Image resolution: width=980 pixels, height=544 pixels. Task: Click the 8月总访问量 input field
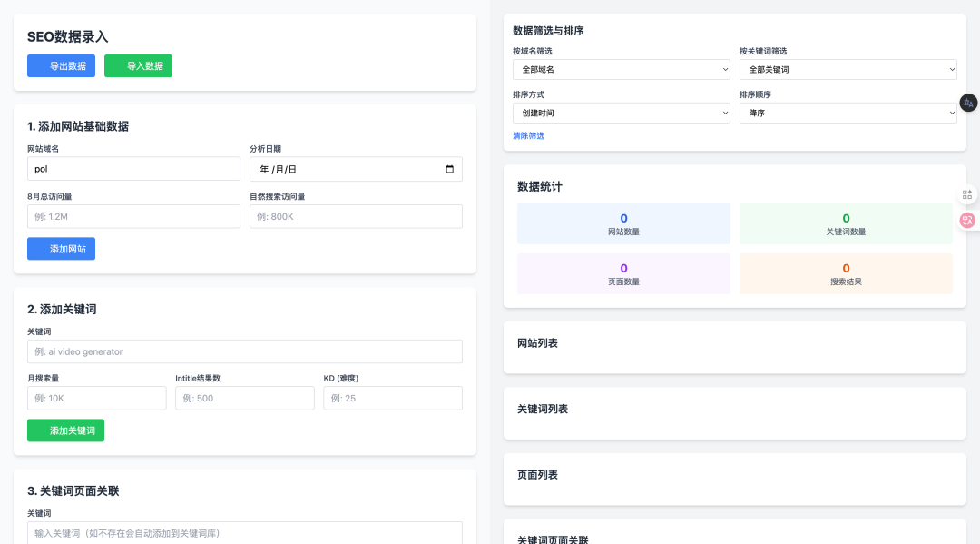tap(133, 216)
